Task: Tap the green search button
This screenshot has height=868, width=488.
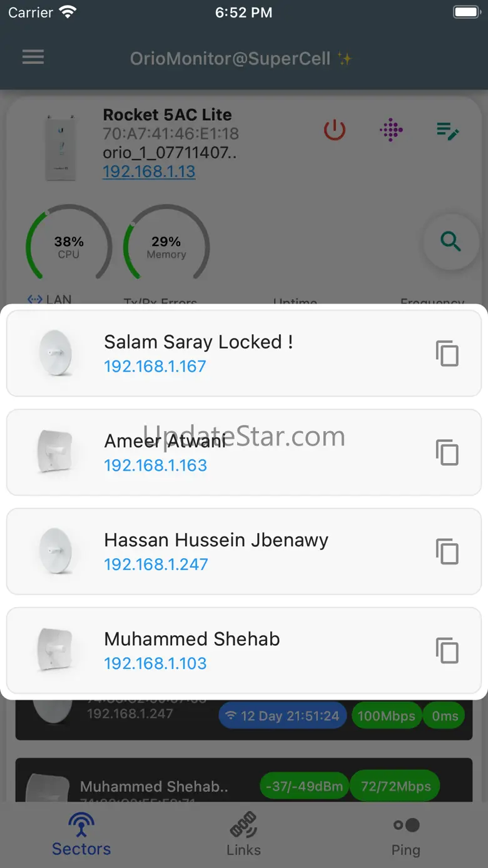Action: pyautogui.click(x=450, y=242)
